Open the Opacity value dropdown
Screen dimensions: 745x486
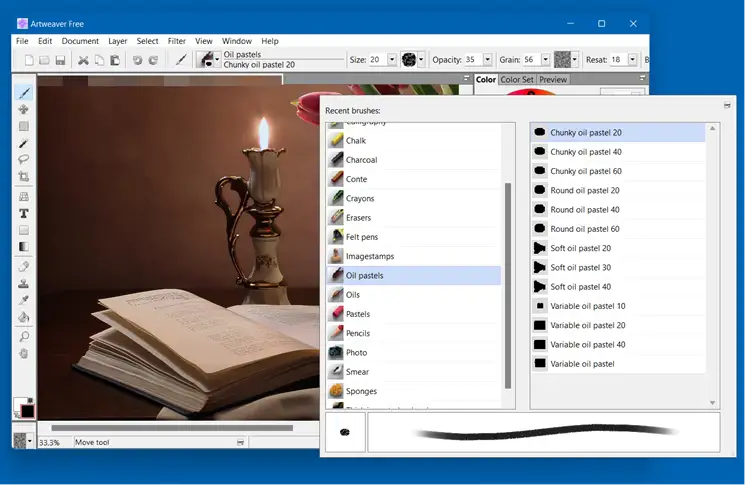tap(487, 59)
